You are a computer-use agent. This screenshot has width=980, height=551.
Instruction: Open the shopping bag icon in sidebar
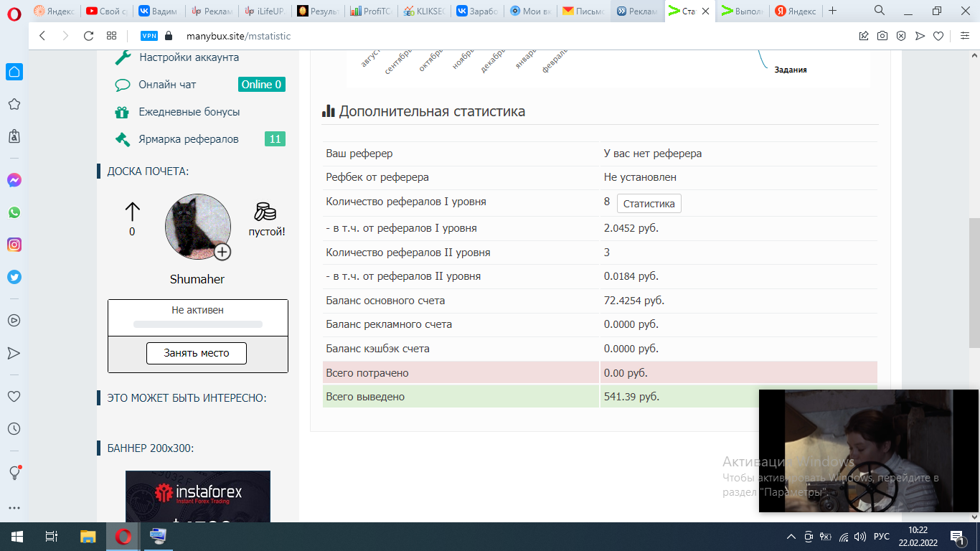point(14,136)
